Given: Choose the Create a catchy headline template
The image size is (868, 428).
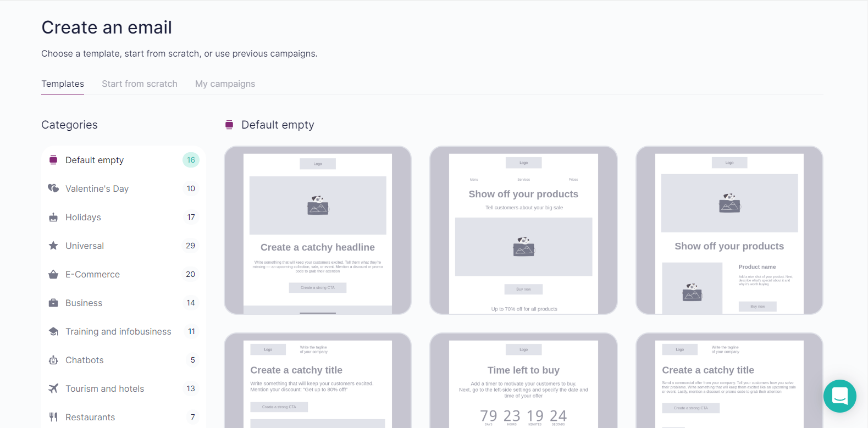Looking at the screenshot, I should (318, 230).
